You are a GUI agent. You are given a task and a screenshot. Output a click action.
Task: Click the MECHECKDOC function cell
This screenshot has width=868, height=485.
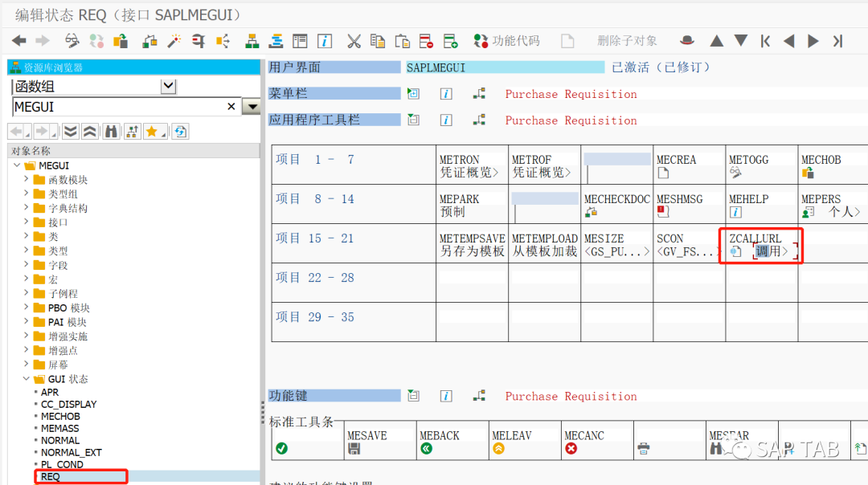[616, 205]
